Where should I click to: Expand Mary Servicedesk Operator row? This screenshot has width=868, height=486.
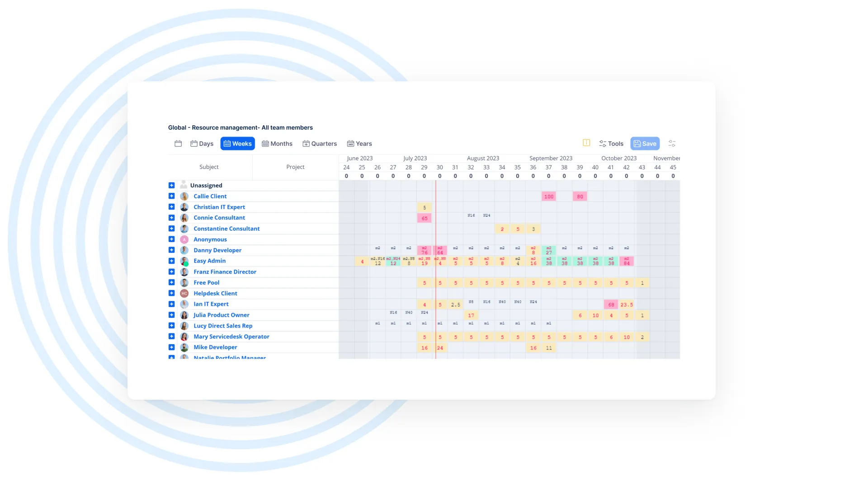(x=171, y=336)
